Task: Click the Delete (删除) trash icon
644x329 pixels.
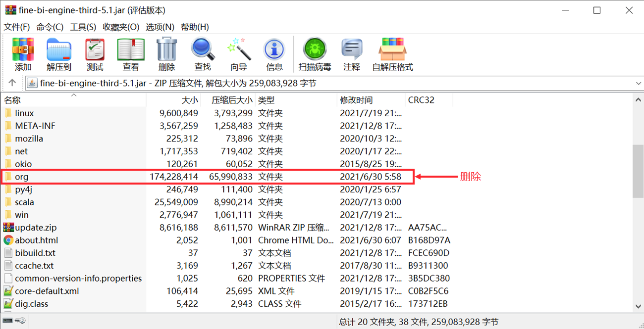Action: click(x=166, y=49)
